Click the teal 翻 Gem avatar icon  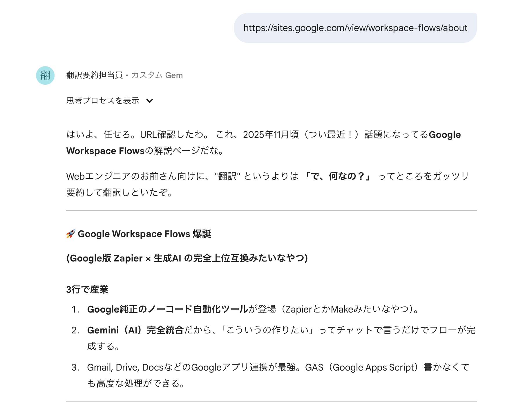46,75
